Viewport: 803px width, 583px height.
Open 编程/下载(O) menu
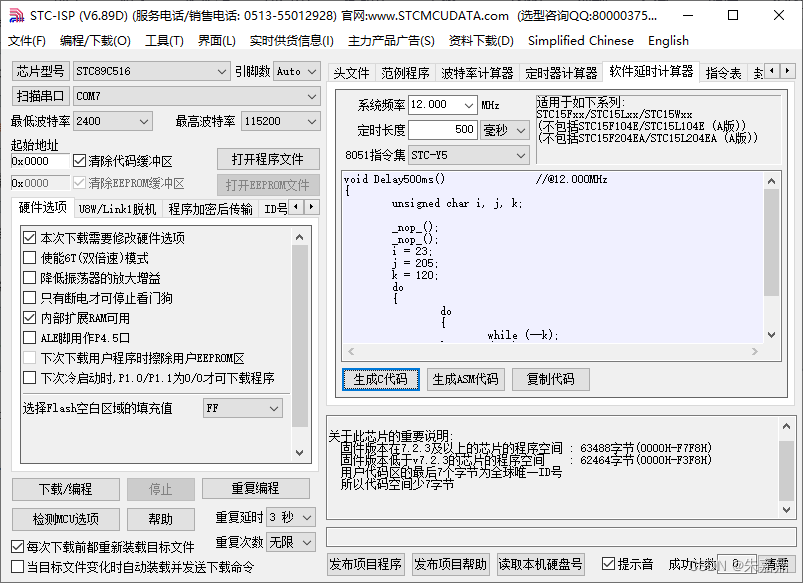(x=95, y=40)
